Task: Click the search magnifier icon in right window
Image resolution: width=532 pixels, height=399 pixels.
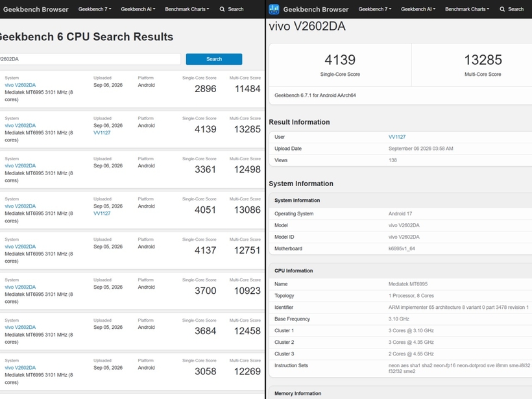Action: click(x=502, y=9)
